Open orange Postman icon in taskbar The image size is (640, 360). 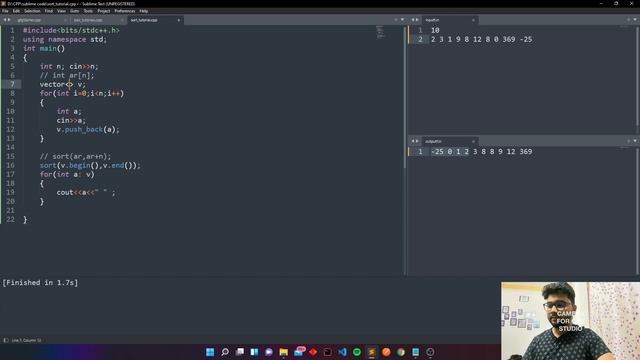[387, 352]
